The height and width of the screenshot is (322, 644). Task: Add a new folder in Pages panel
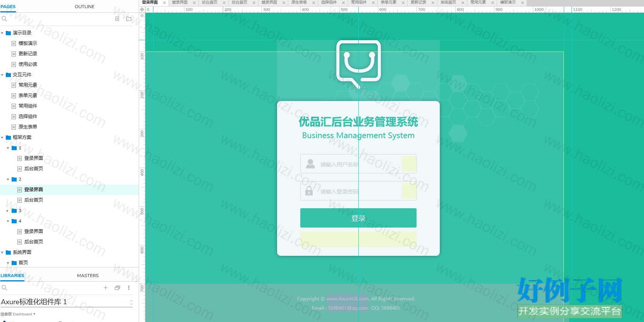point(129,19)
